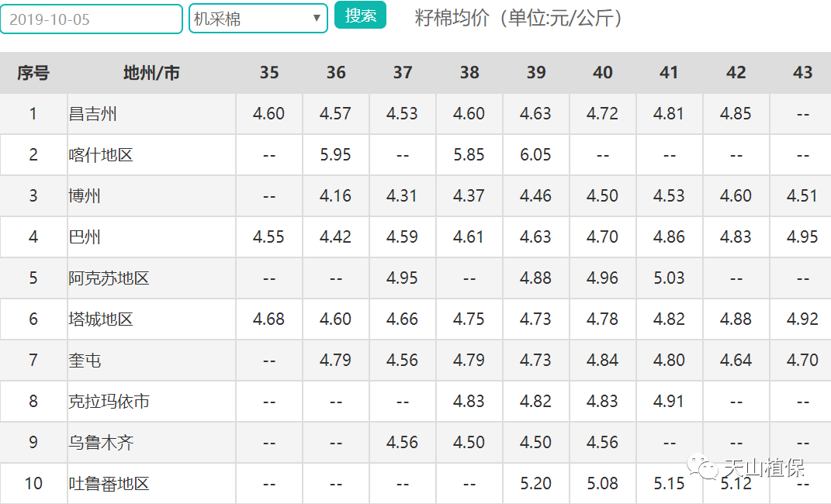Screen dimensions: 831x504
Task: Select the 昌吉州 row name
Action: (x=93, y=114)
